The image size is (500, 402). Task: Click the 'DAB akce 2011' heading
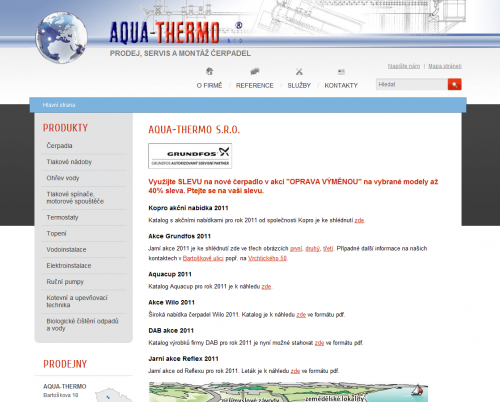[x=171, y=331]
